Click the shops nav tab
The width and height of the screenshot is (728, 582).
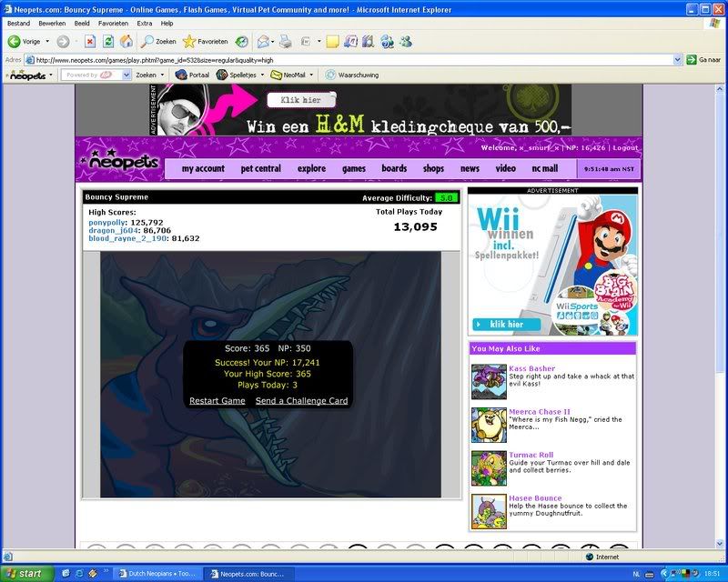coord(434,168)
